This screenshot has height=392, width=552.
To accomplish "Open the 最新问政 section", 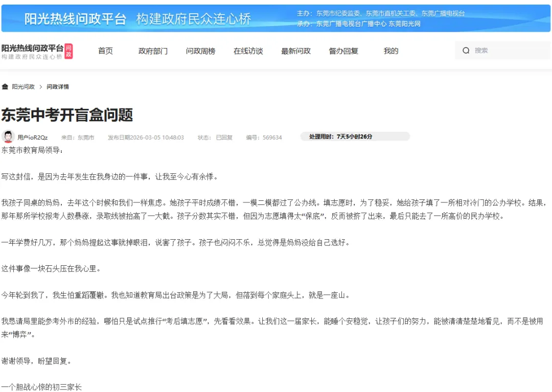I will click(295, 51).
